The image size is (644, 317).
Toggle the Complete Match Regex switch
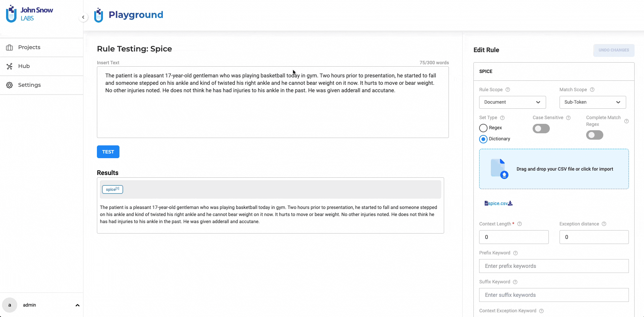pyautogui.click(x=595, y=135)
